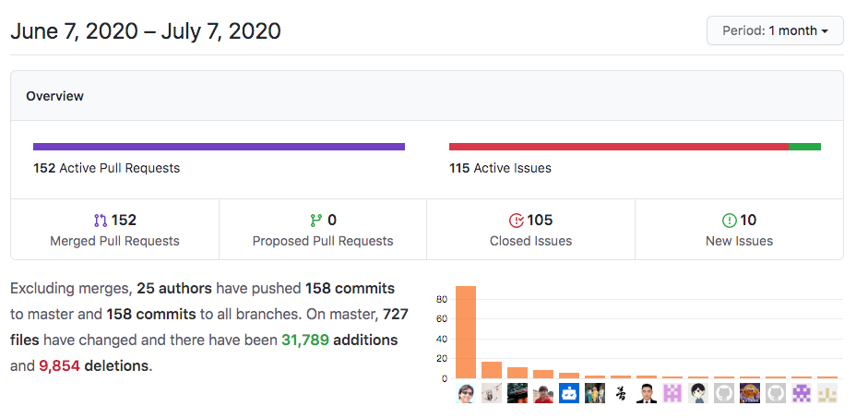This screenshot has height=418, width=868.
Task: Open the 0 Proposed Pull Requests link
Action: tap(323, 230)
